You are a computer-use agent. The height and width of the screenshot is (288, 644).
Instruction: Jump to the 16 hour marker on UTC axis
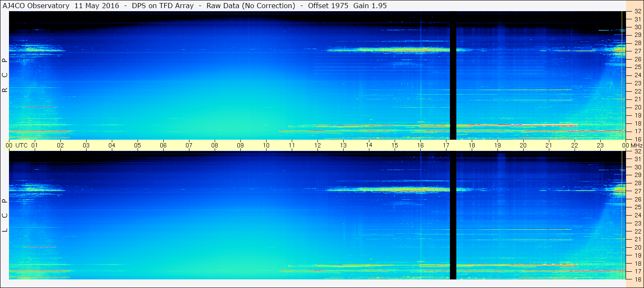(x=420, y=145)
